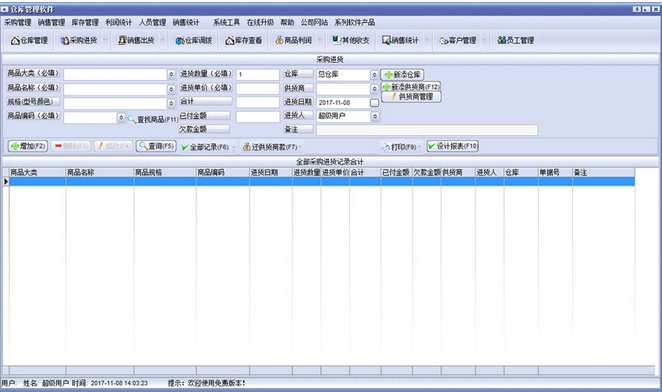Toggle the 进货日期 date checkbox
This screenshot has height=392, width=662.
tap(374, 103)
